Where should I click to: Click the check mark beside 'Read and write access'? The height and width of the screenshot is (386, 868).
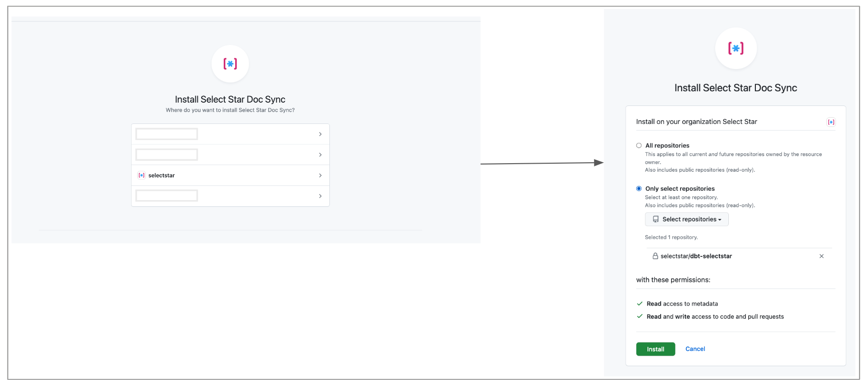640,316
